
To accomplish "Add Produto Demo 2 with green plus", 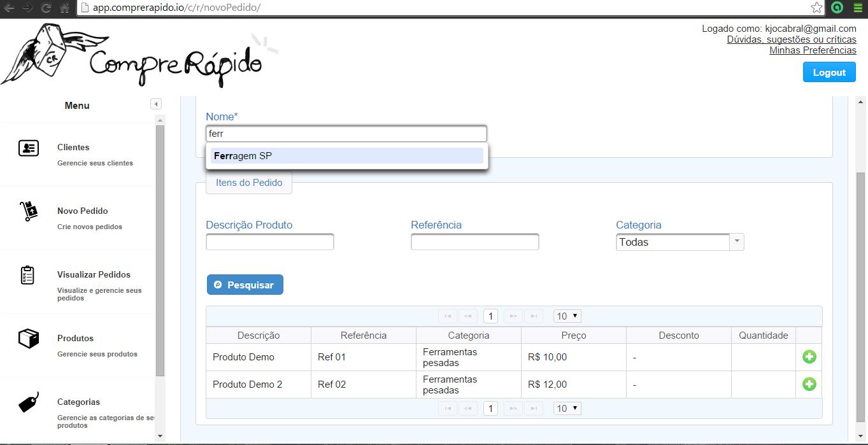I will coord(809,384).
